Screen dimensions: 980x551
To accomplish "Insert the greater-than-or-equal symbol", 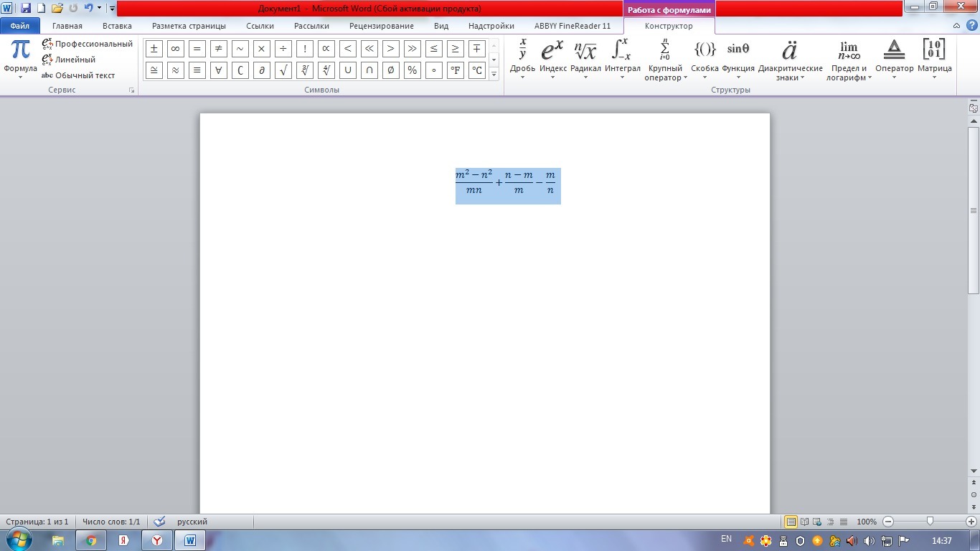I will tap(455, 49).
